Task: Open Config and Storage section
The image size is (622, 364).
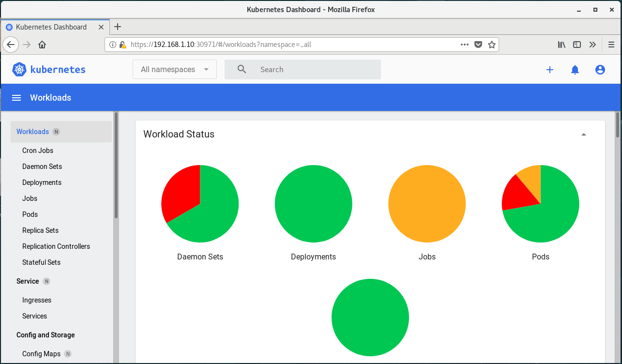Action: coord(46,335)
